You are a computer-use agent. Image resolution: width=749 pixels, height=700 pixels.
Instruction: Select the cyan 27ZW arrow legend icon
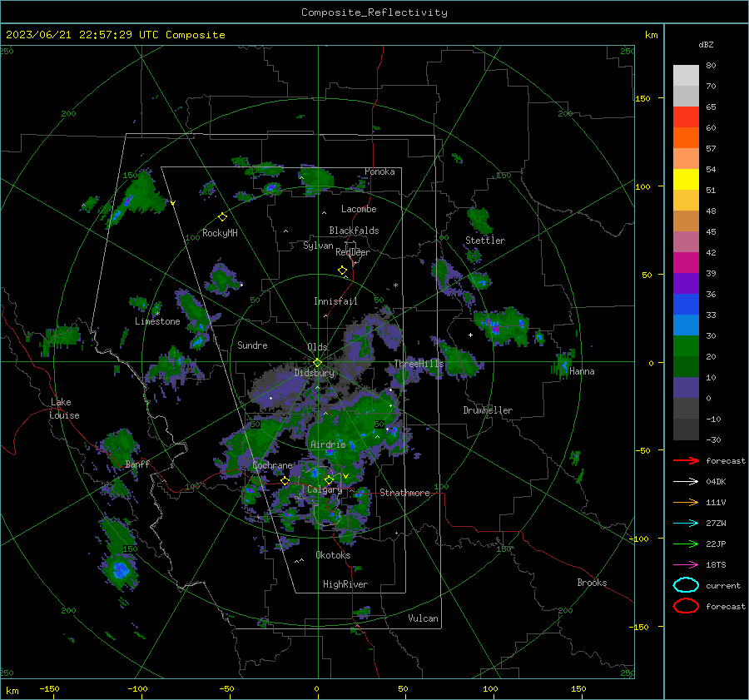coord(686,524)
